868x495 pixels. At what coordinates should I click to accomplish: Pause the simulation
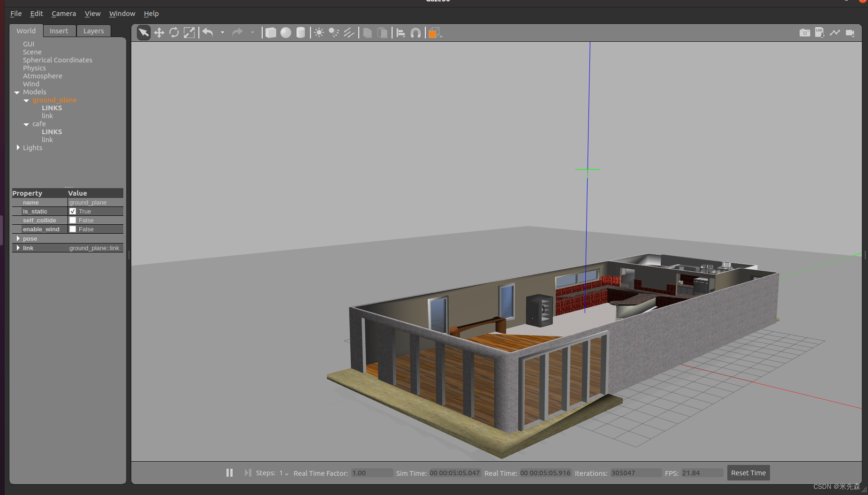[229, 472]
